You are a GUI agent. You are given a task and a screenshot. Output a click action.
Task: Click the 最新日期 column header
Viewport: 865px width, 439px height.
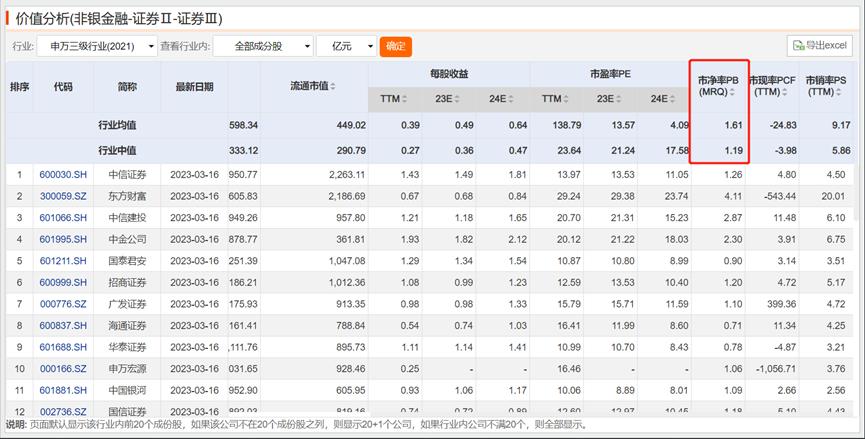click(194, 87)
